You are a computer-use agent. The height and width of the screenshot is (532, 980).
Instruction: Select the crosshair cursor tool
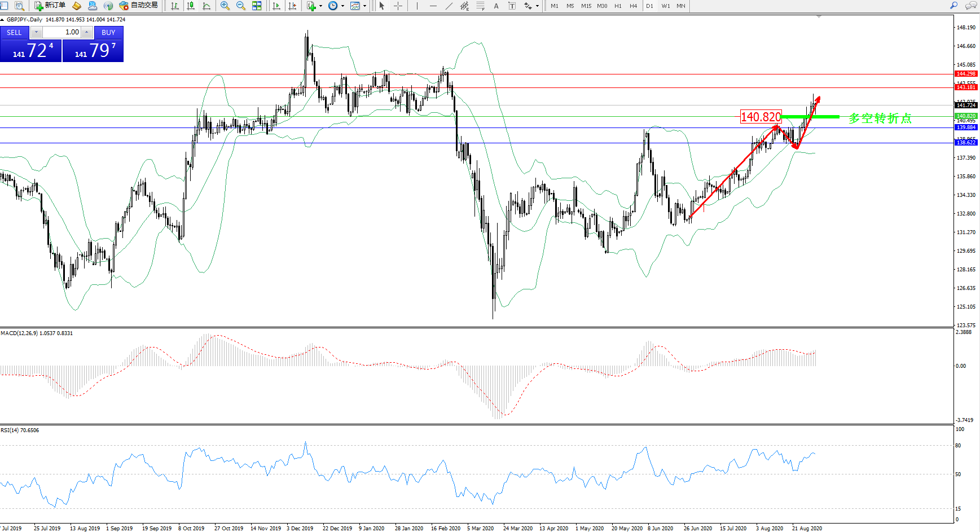pyautogui.click(x=398, y=6)
